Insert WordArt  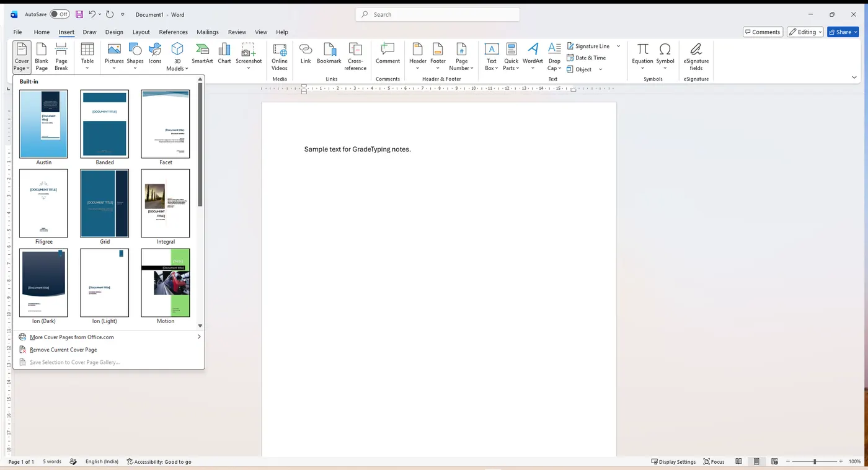pos(533,57)
